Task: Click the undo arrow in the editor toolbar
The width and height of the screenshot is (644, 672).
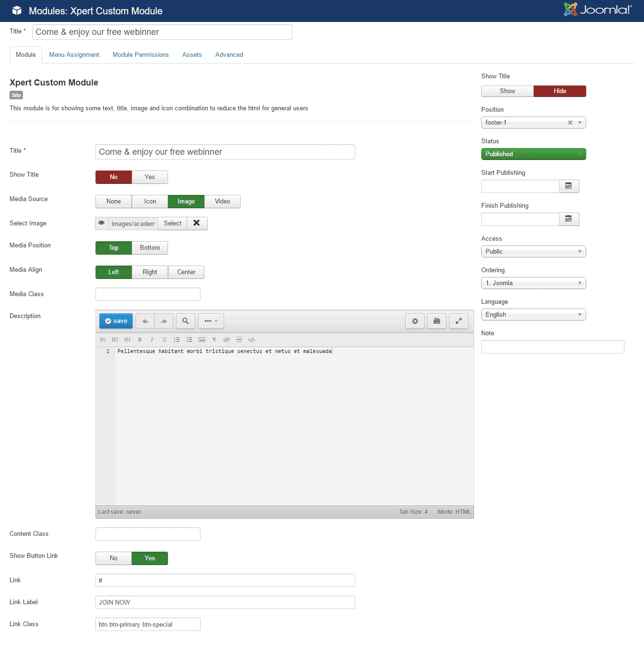Action: pyautogui.click(x=145, y=321)
